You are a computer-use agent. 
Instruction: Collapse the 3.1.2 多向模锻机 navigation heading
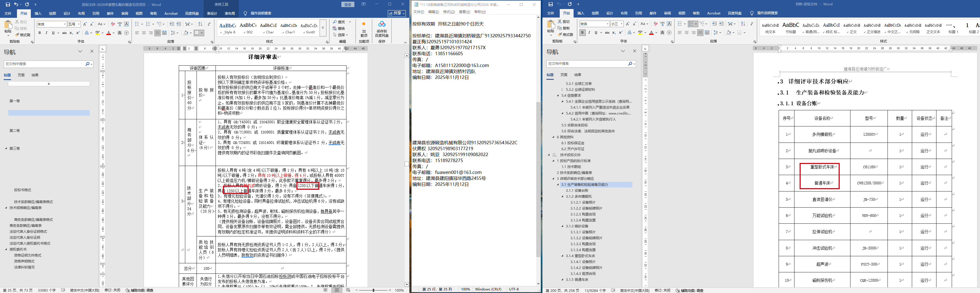[563, 196]
